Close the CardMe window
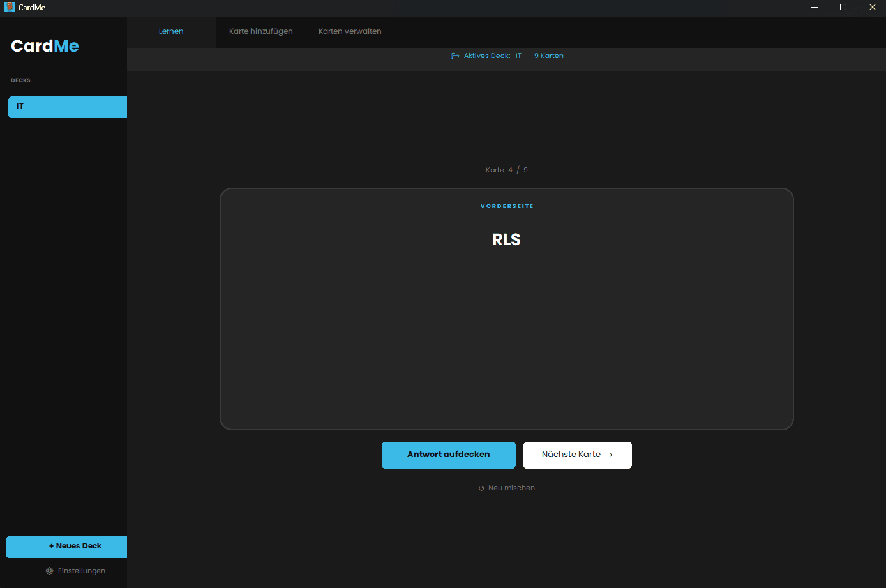This screenshot has width=886, height=588. 872,7
